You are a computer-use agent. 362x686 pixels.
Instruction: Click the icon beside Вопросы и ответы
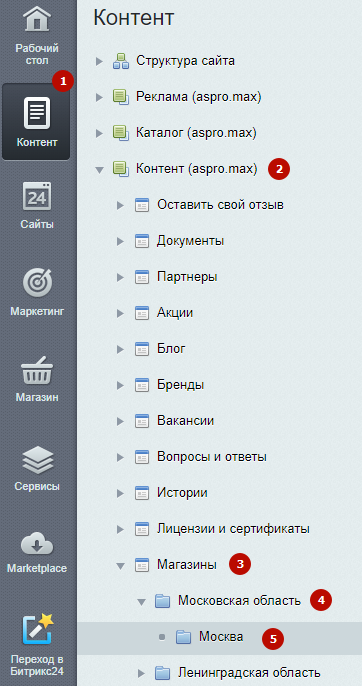tap(142, 458)
